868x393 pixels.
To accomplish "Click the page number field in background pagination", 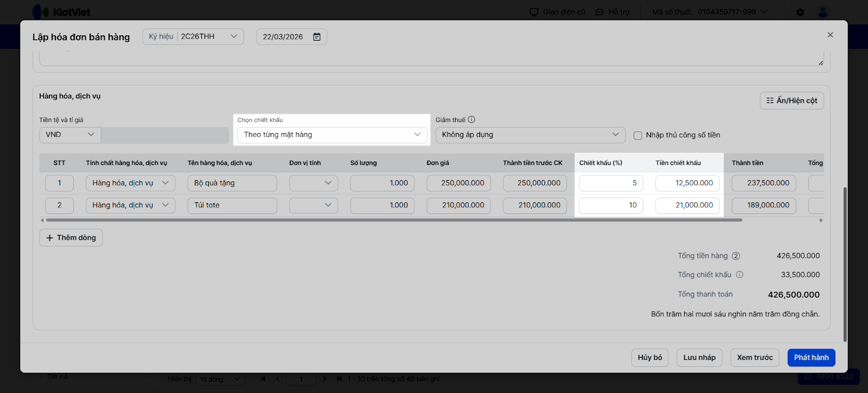I will (301, 379).
